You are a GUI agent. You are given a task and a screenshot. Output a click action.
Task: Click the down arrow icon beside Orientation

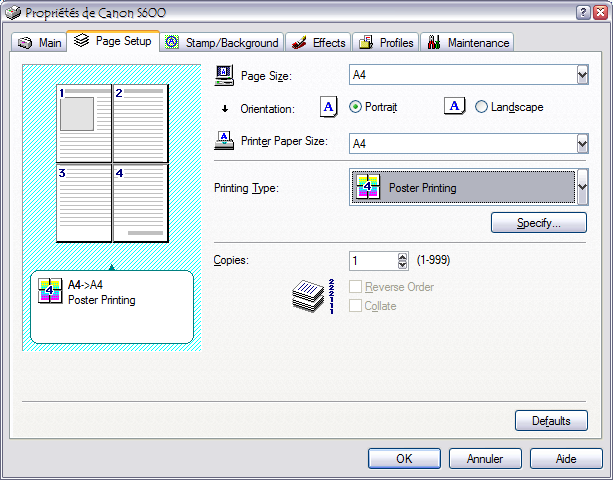(225, 109)
